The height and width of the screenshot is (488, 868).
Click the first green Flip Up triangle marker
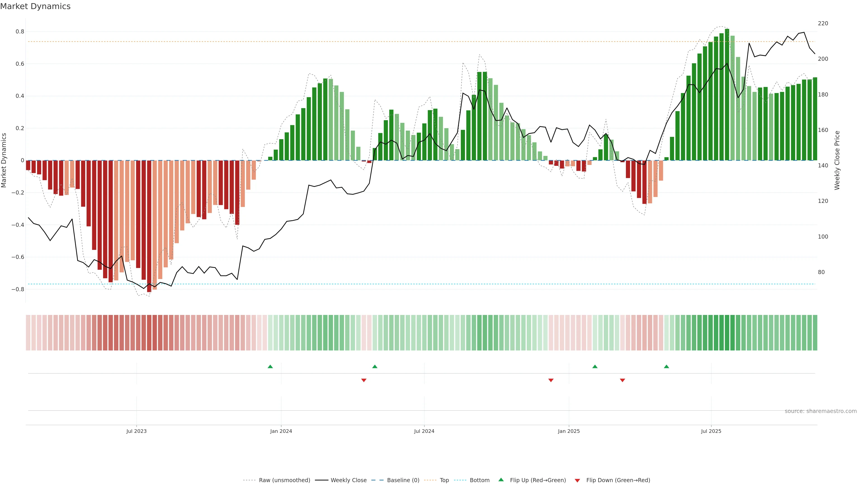click(270, 366)
